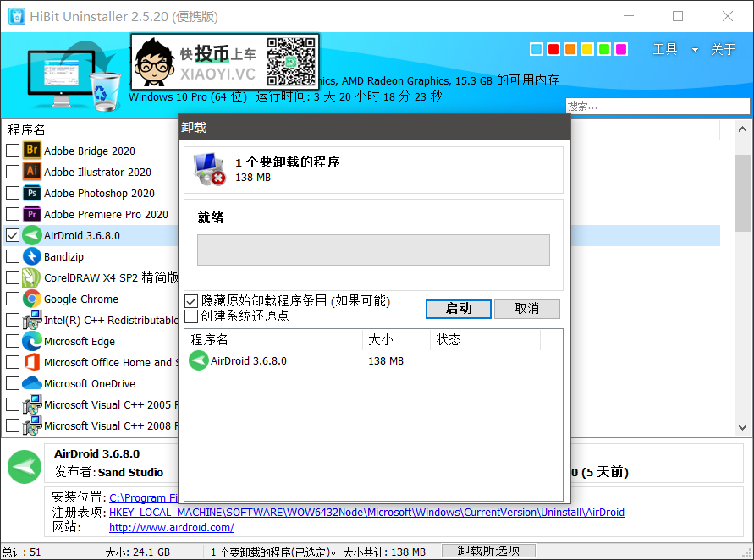The width and height of the screenshot is (754, 560).
Task: Select the blue color theme swatch
Action: point(537,49)
